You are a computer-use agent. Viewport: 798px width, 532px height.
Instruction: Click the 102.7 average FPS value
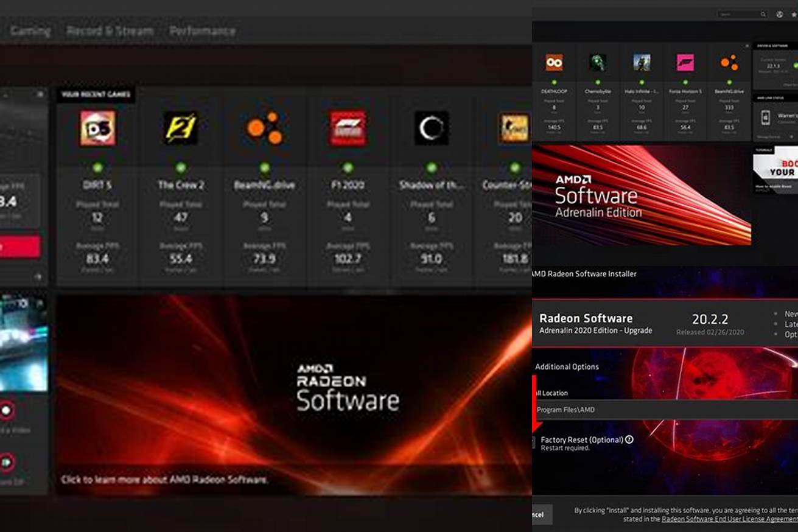click(x=348, y=259)
